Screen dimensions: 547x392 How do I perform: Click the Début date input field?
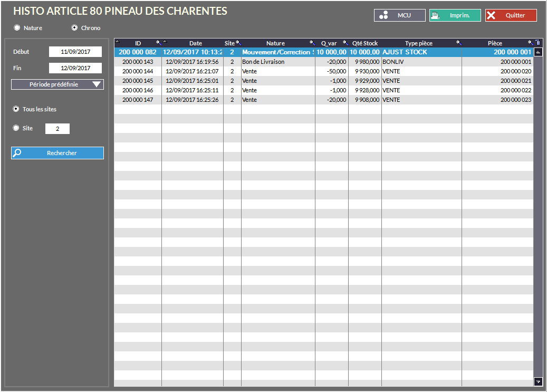click(75, 52)
